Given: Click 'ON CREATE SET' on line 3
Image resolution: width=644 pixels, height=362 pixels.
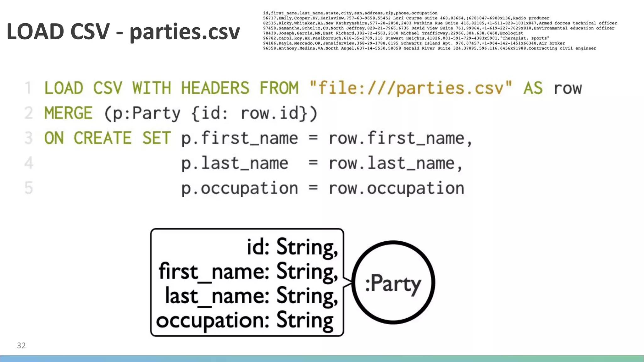Looking at the screenshot, I should point(107,138).
